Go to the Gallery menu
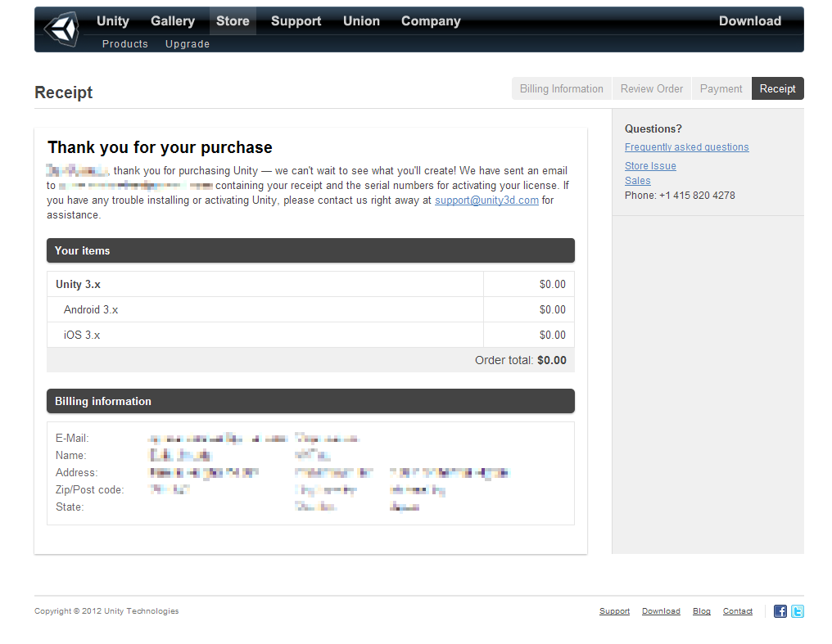Viewport: 832px width, 644px height. coord(173,21)
